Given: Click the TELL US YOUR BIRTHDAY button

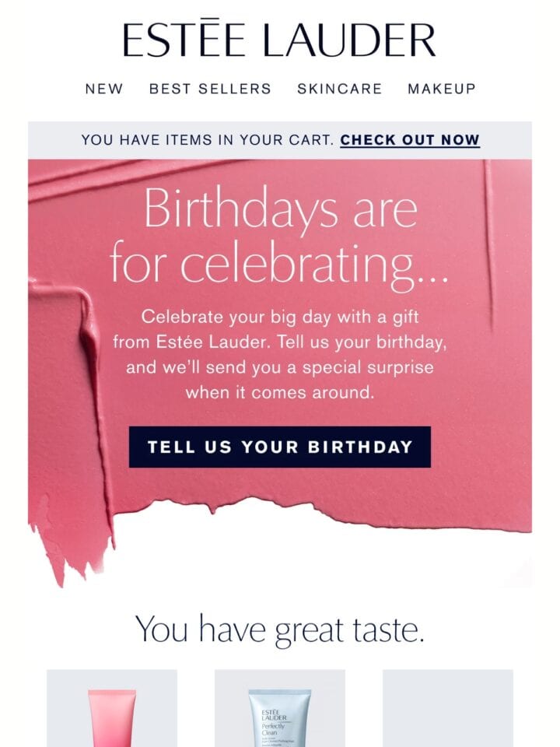Looking at the screenshot, I should click(279, 447).
